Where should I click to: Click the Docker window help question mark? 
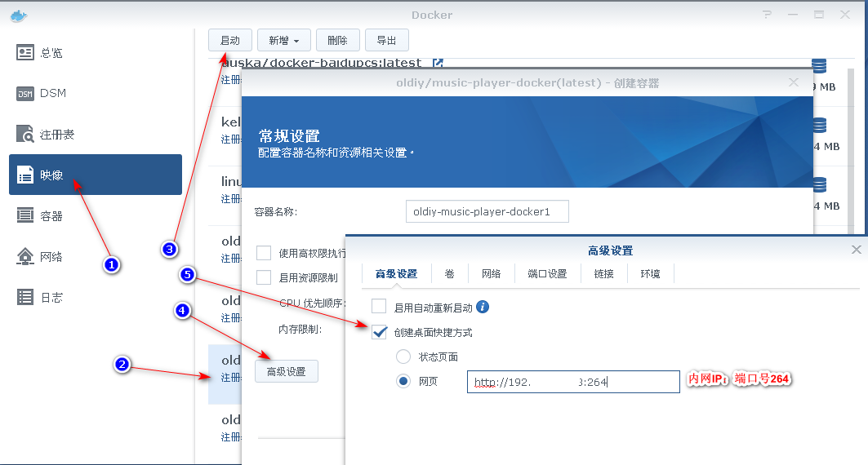point(768,15)
